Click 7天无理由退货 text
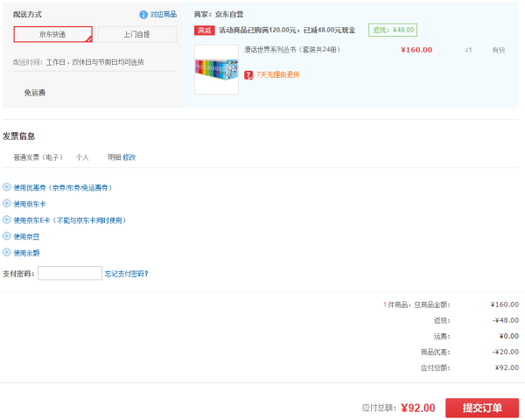Viewport: 525px width, 420px height. (x=278, y=74)
